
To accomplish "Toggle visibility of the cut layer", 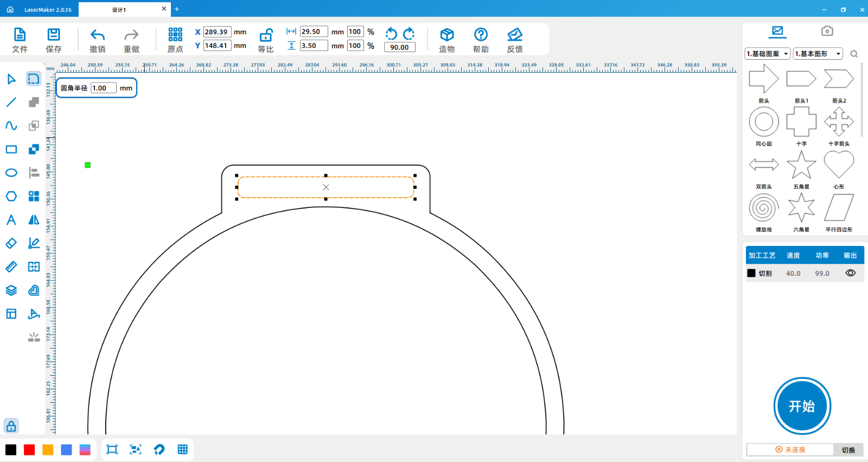I will coord(850,273).
